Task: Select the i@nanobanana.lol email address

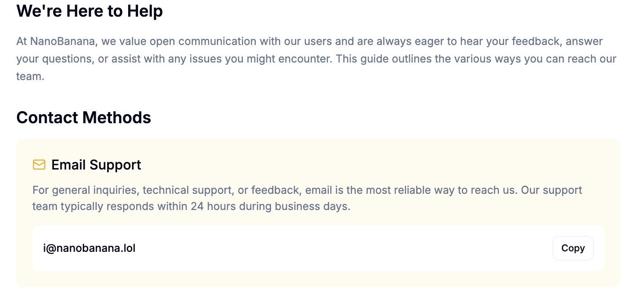Action: [x=89, y=248]
